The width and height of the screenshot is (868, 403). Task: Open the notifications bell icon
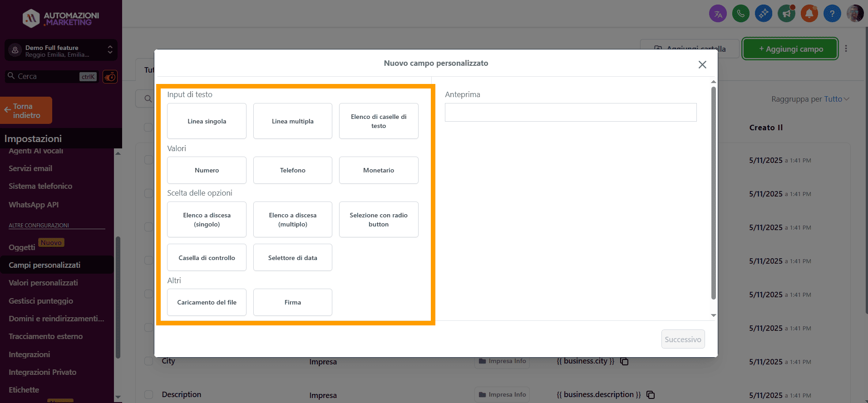pyautogui.click(x=809, y=14)
